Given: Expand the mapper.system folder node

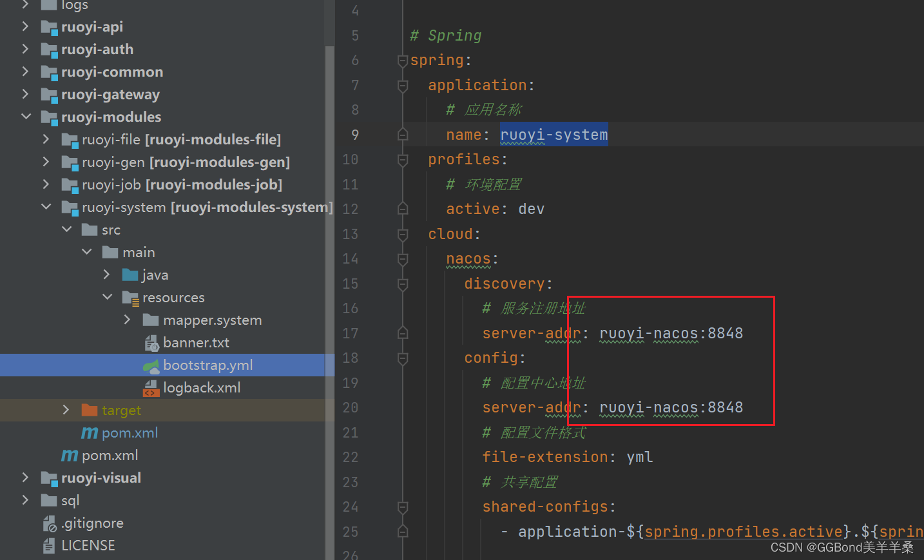Looking at the screenshot, I should (127, 320).
